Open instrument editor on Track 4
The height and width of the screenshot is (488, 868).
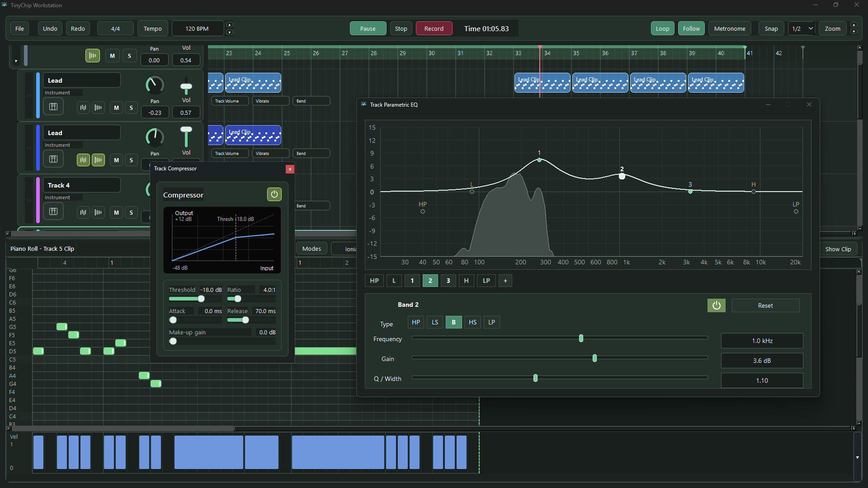[53, 212]
